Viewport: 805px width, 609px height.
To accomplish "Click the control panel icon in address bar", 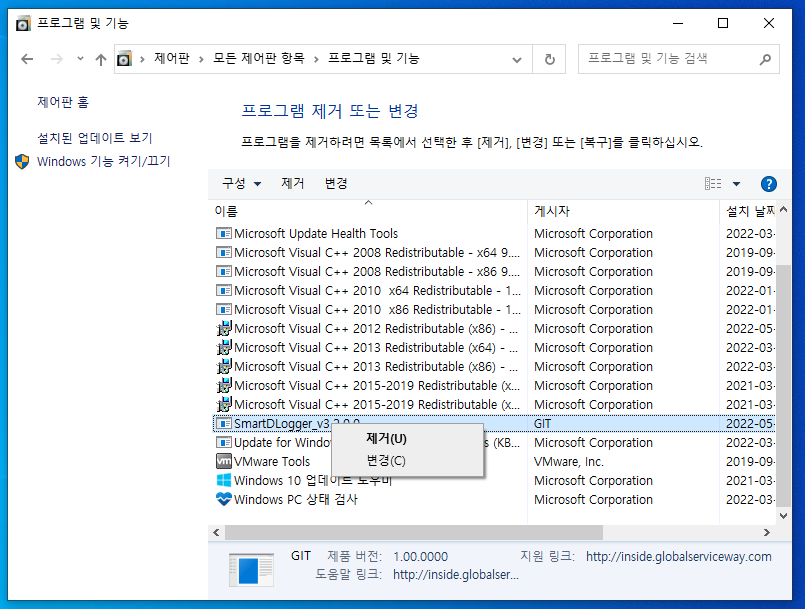I will point(124,59).
